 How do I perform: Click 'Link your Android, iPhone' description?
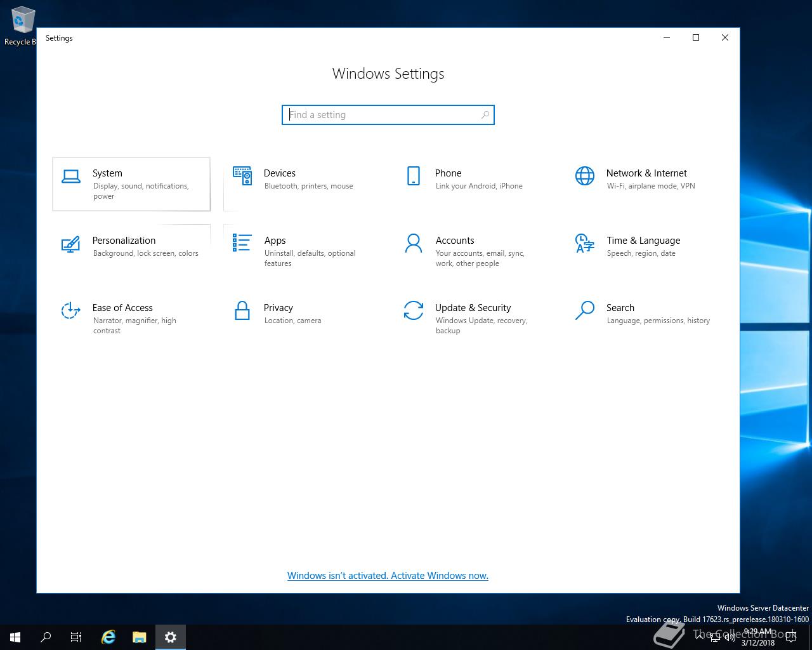479,186
